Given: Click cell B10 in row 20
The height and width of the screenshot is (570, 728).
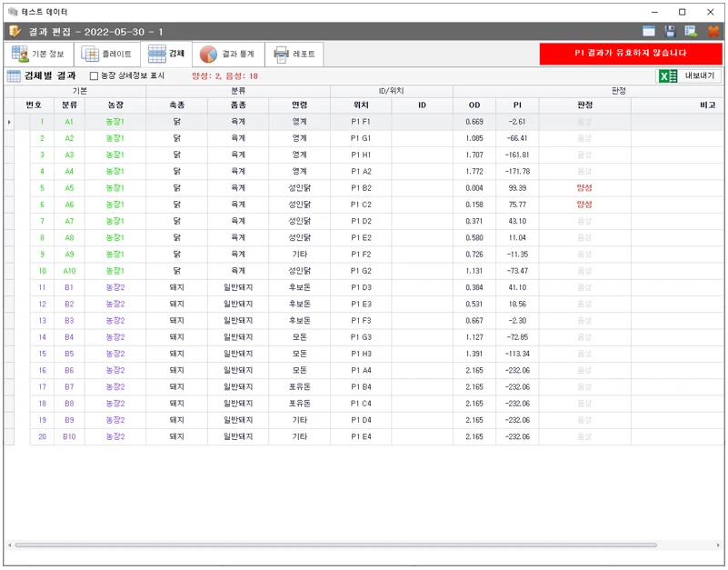Looking at the screenshot, I should tap(69, 436).
